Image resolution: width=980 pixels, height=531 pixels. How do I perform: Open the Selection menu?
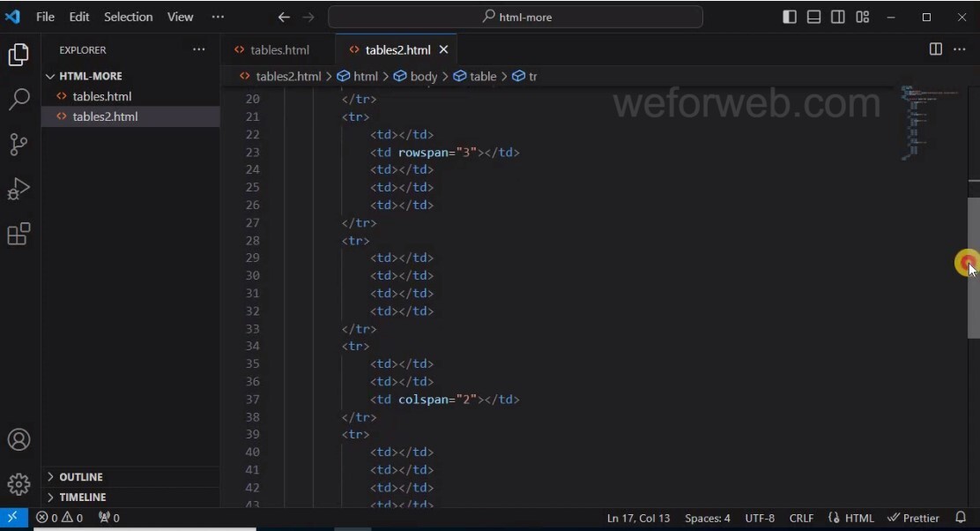128,17
